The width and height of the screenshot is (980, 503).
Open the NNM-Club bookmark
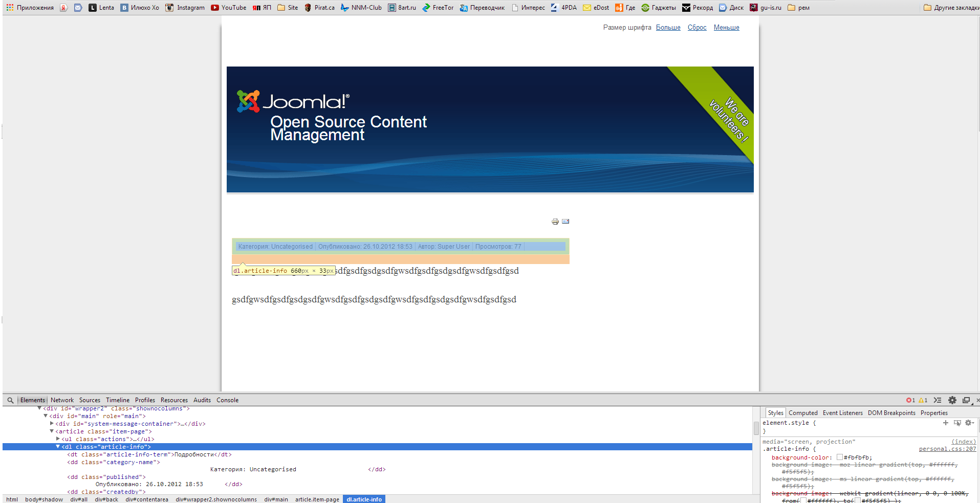(361, 8)
